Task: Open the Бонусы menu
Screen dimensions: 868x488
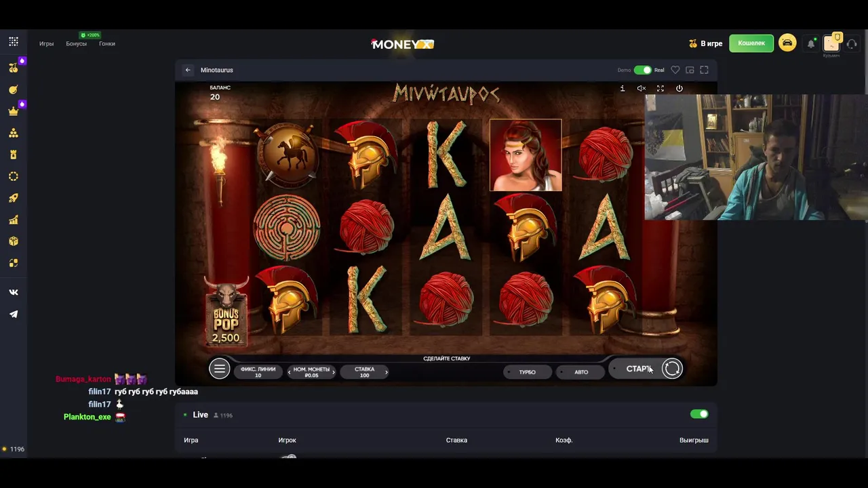Action: (x=76, y=43)
